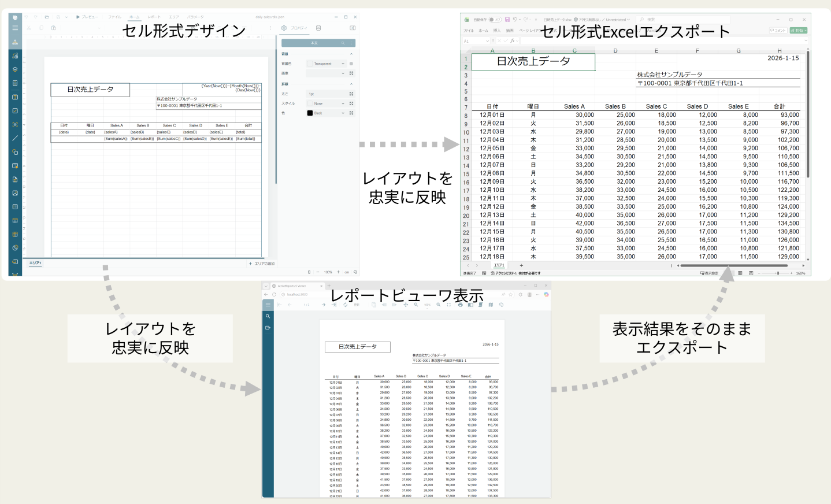Click the data source database icon beside プロパティ
This screenshot has height=504, width=831.
[318, 28]
